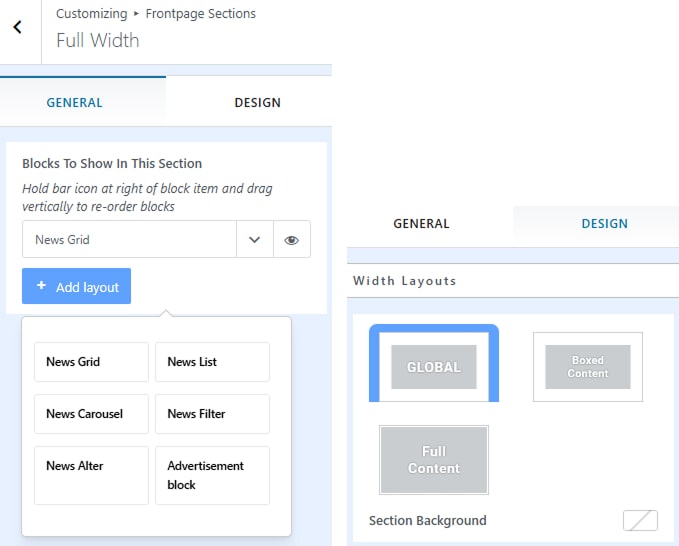Choose the News Grid layout option
Screen dimensions: 679x546
pyautogui.click(x=91, y=362)
